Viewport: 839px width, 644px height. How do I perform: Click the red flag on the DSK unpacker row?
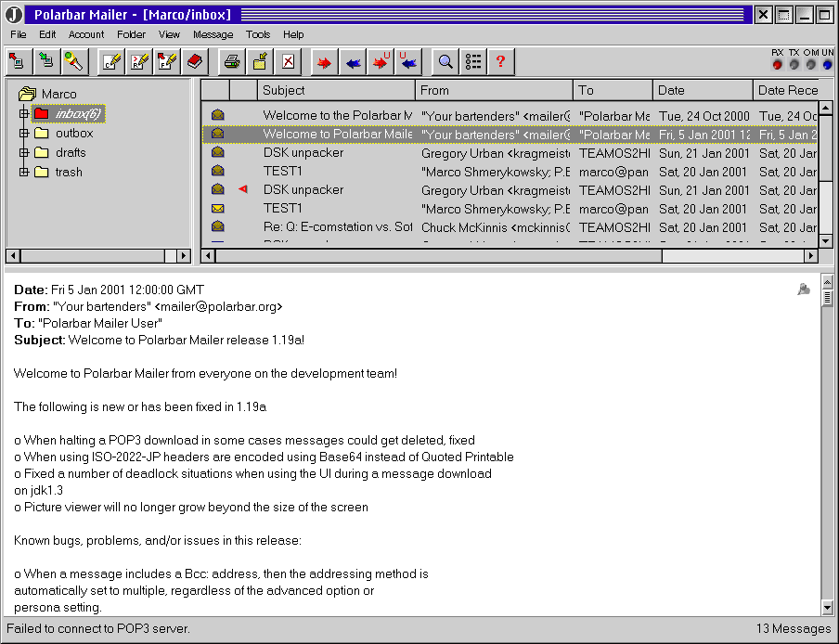point(243,188)
